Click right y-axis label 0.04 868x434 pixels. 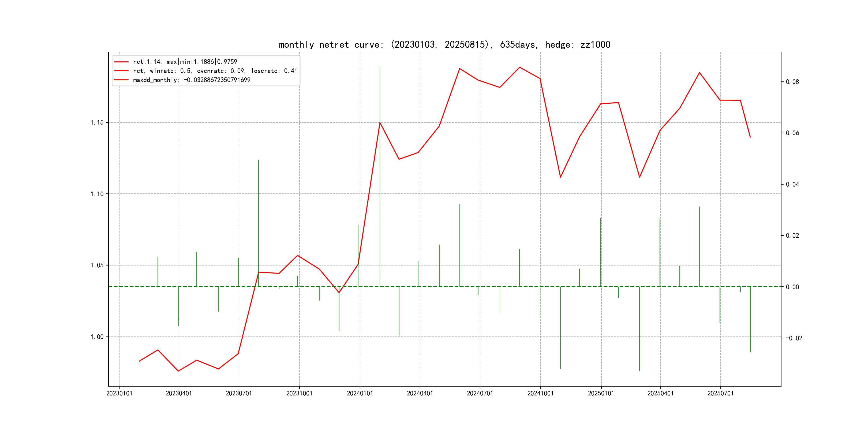(x=792, y=184)
